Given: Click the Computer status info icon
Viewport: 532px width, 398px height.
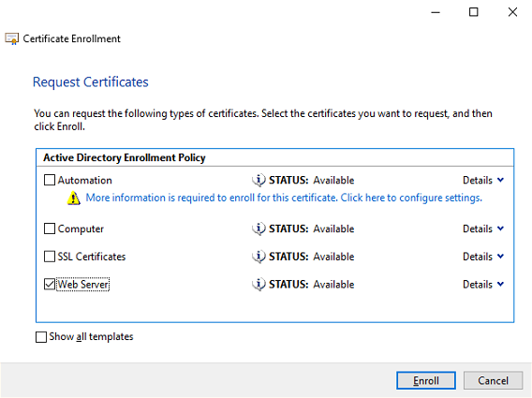Looking at the screenshot, I should coord(259,228).
